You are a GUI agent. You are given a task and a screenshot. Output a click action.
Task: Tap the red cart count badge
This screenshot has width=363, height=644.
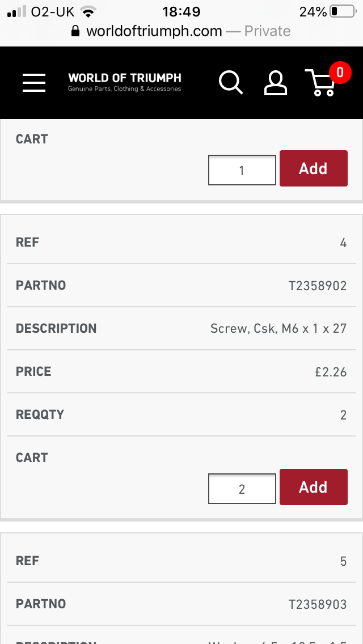pyautogui.click(x=340, y=73)
